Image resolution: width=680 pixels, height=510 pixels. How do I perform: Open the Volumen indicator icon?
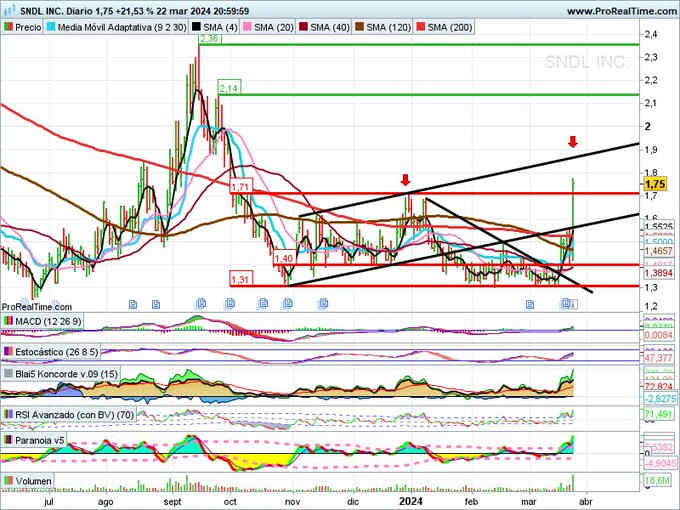tap(8, 481)
